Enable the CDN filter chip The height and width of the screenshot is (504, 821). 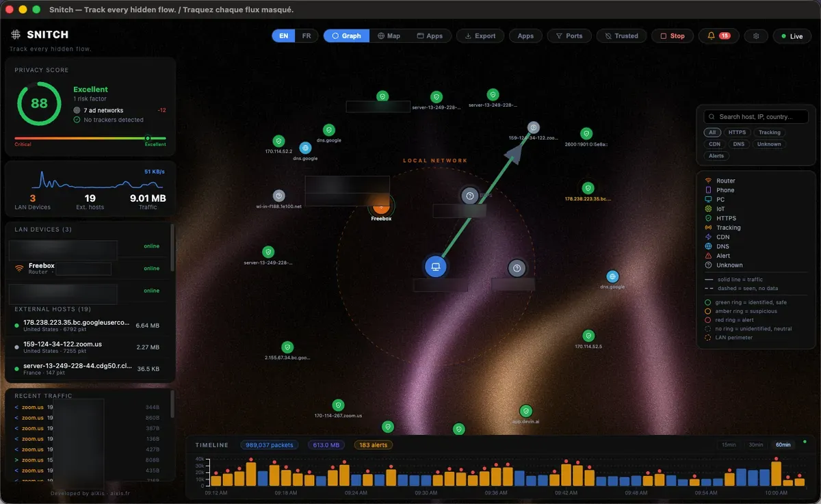(714, 144)
